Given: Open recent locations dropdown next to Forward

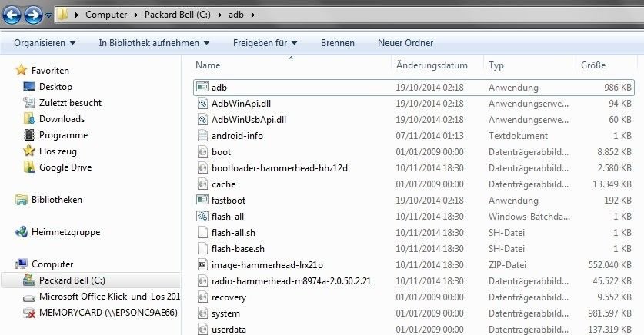Looking at the screenshot, I should point(48,15).
